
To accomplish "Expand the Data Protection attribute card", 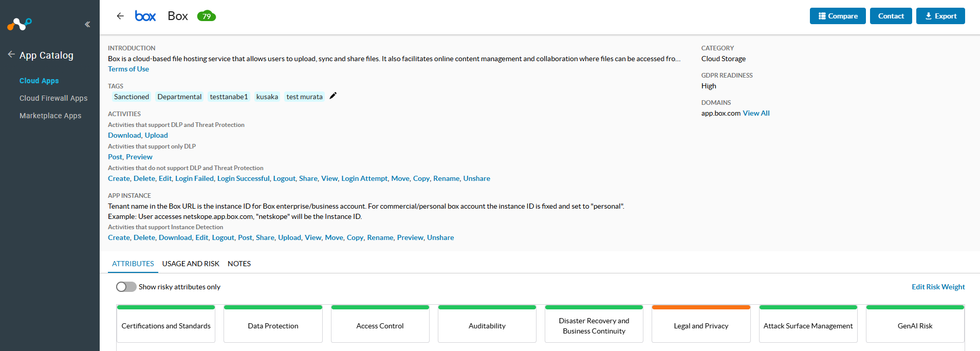I will pos(273,326).
